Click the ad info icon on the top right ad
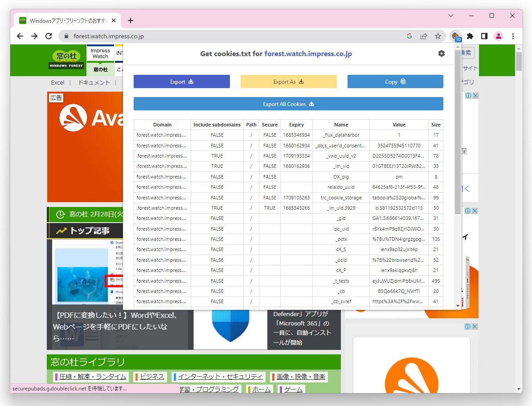 pos(469,96)
